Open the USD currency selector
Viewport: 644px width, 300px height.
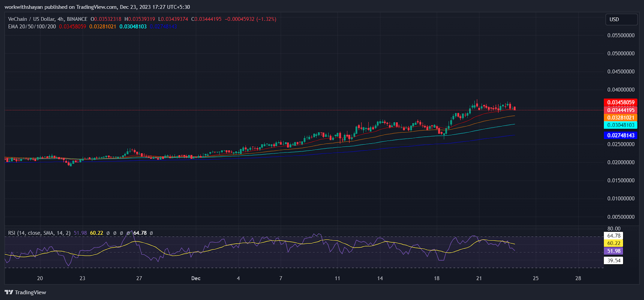621,19
